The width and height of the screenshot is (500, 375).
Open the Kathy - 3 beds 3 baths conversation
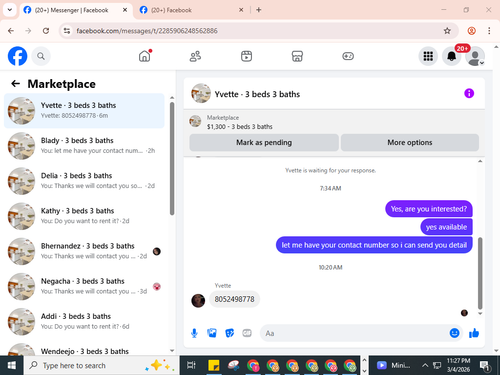click(84, 216)
